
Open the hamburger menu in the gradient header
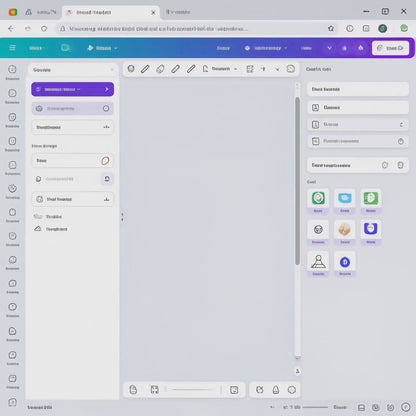[x=12, y=48]
